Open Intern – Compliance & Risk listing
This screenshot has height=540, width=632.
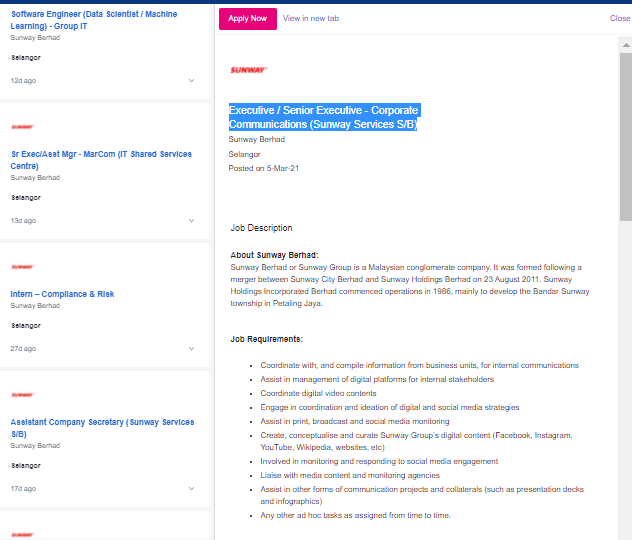pos(62,294)
